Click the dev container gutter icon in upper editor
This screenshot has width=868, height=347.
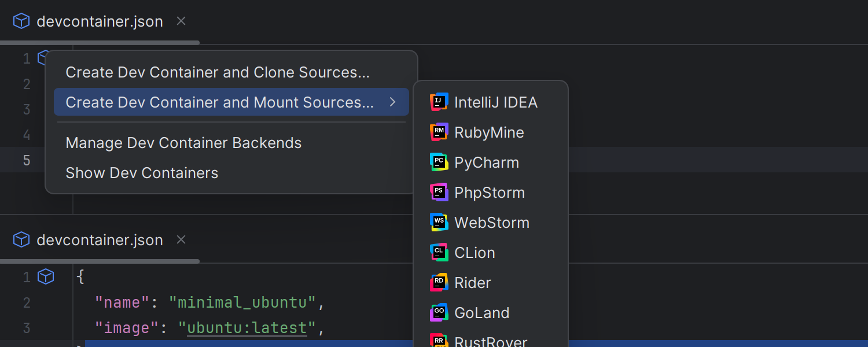42,58
